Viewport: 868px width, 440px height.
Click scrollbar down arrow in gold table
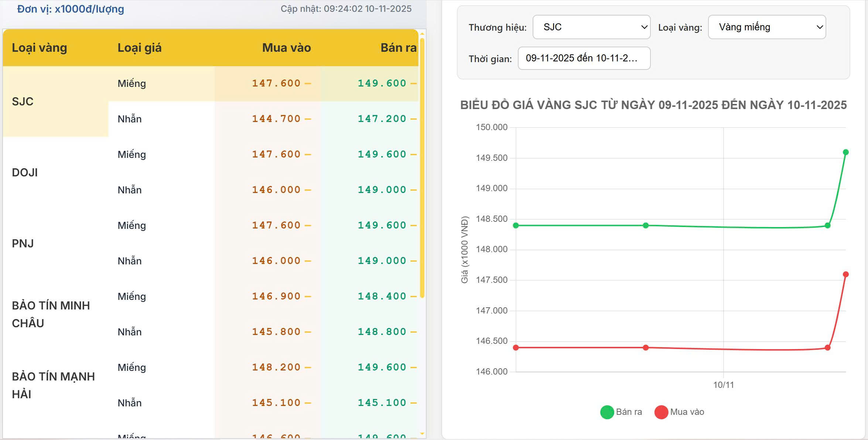[x=422, y=433]
